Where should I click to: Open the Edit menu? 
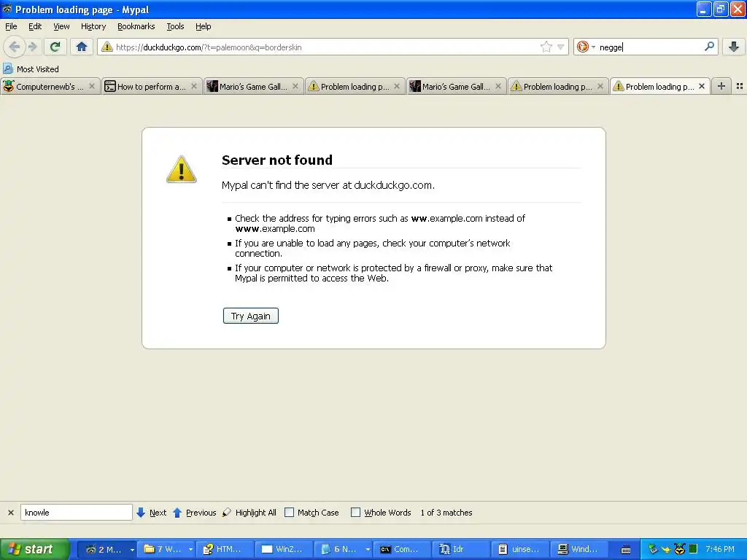[35, 26]
